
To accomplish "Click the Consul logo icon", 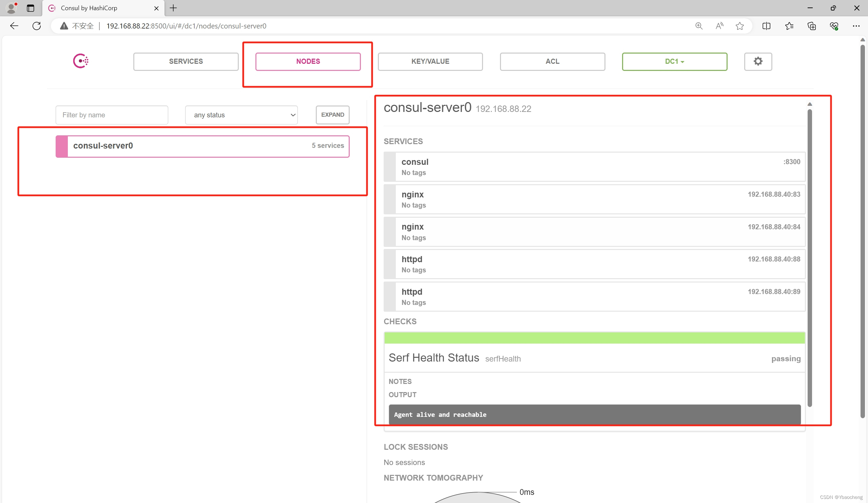I will (81, 61).
